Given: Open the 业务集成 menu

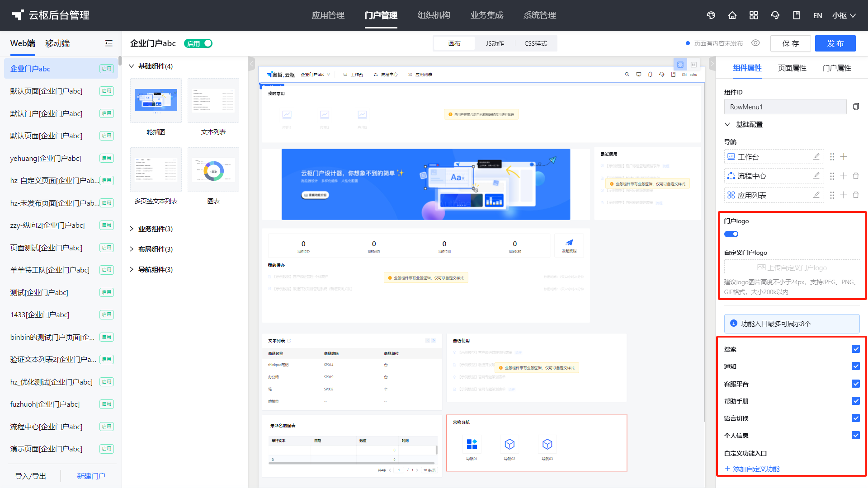Looking at the screenshot, I should [x=487, y=15].
